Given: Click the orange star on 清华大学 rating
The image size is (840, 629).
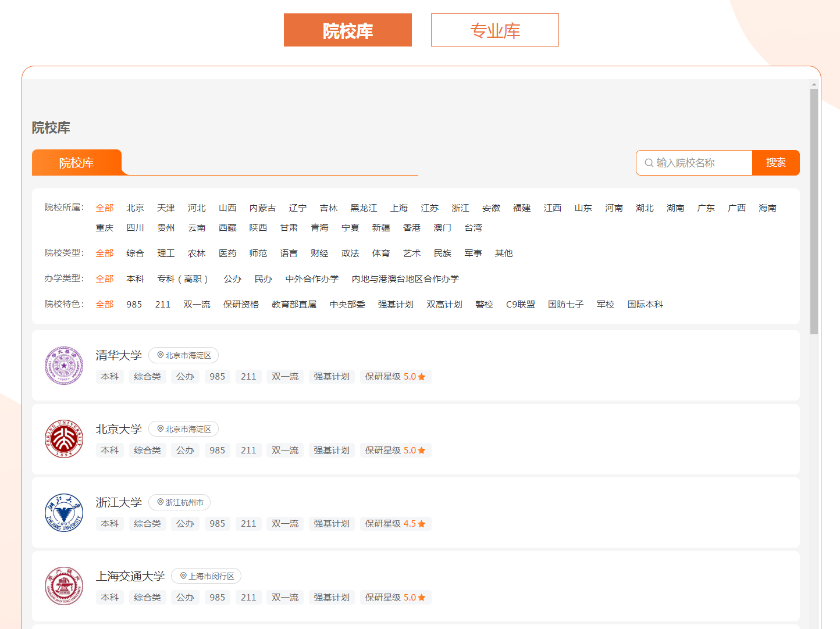Looking at the screenshot, I should click(x=422, y=377).
